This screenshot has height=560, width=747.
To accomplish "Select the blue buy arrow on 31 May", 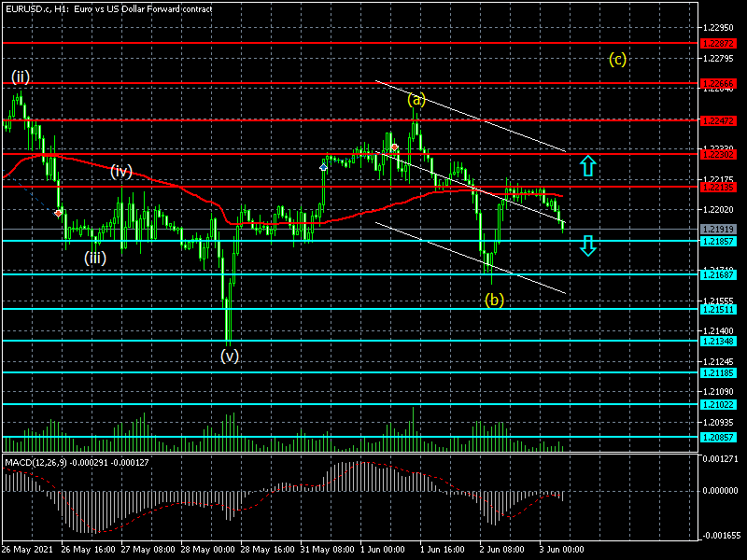I will [324, 165].
